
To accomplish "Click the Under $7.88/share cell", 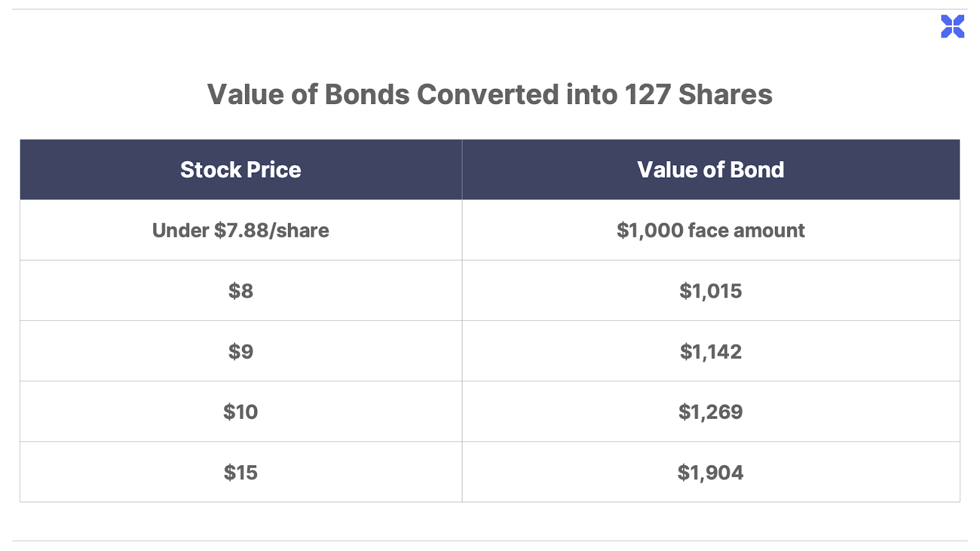I will point(241,230).
